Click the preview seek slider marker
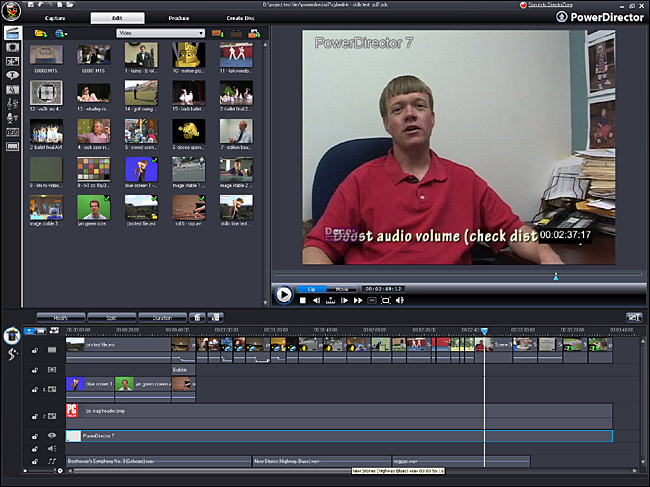 pos(557,276)
